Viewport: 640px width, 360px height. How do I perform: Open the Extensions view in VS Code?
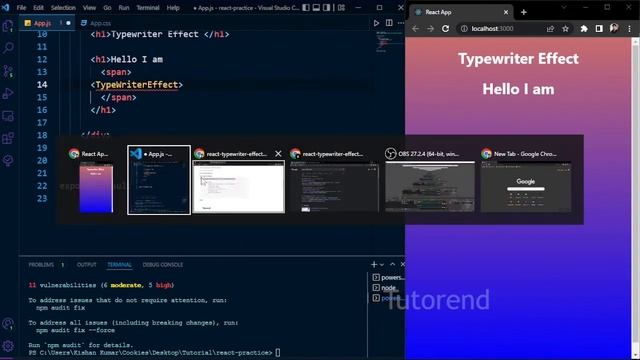[8, 138]
